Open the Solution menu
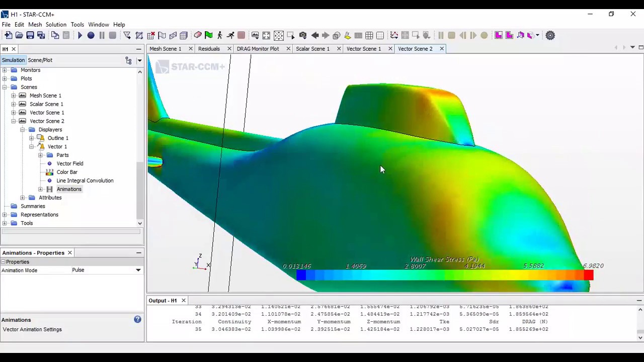Screen dimensions: 644x362 click(56, 25)
